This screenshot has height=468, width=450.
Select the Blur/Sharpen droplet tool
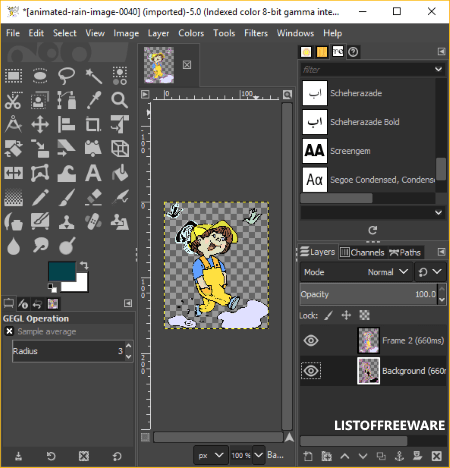[13, 246]
